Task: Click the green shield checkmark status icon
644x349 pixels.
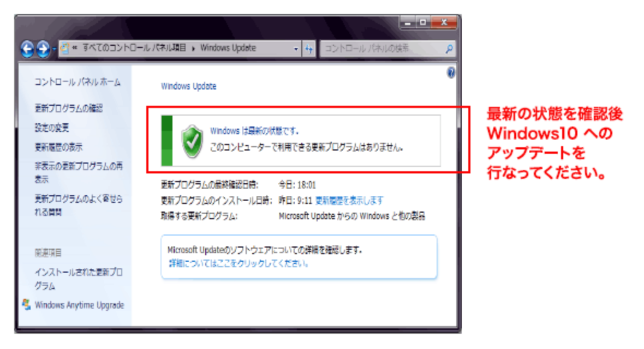Action: 192,141
